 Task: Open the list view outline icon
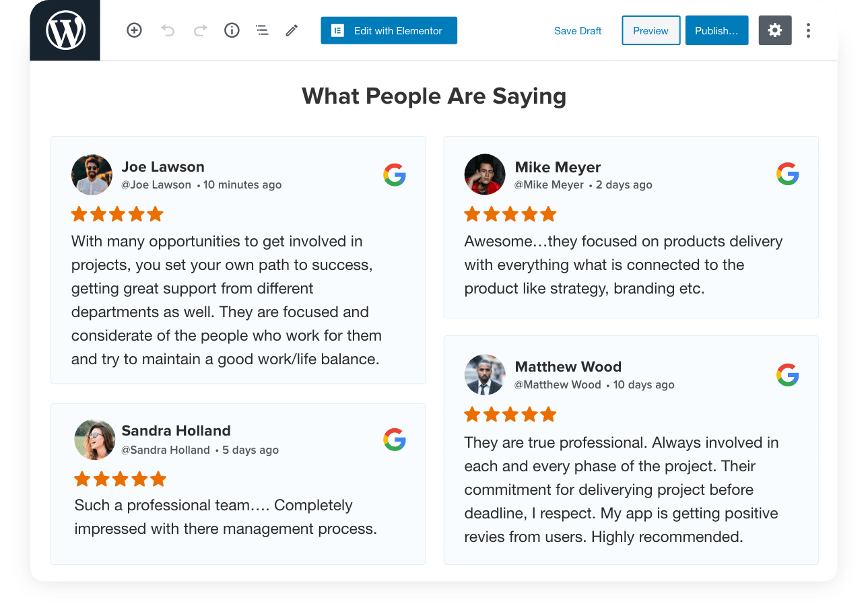pos(262,30)
